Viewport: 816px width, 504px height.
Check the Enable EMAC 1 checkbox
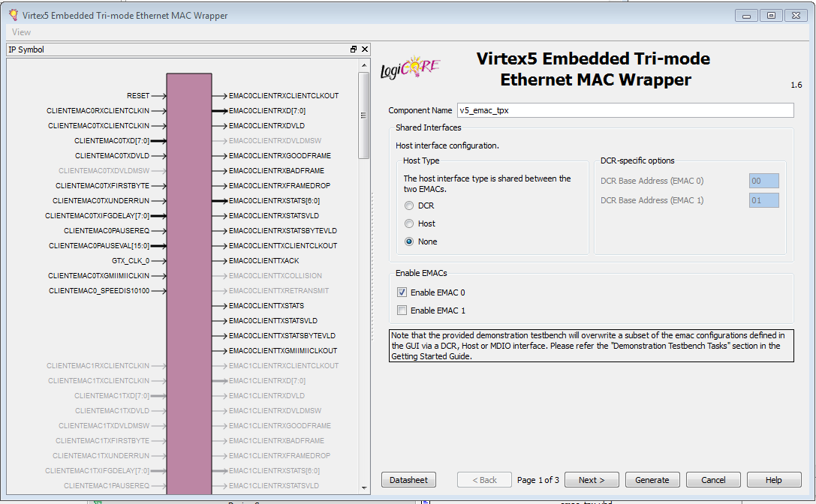pos(402,310)
